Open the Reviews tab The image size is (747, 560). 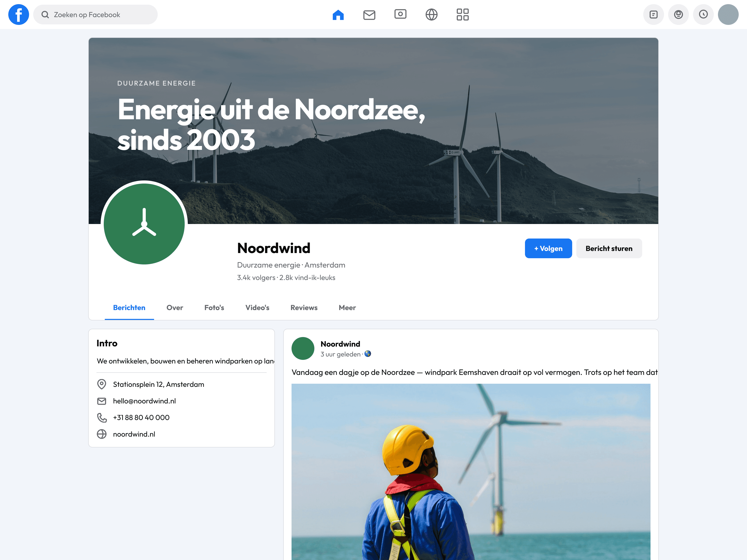[304, 307]
